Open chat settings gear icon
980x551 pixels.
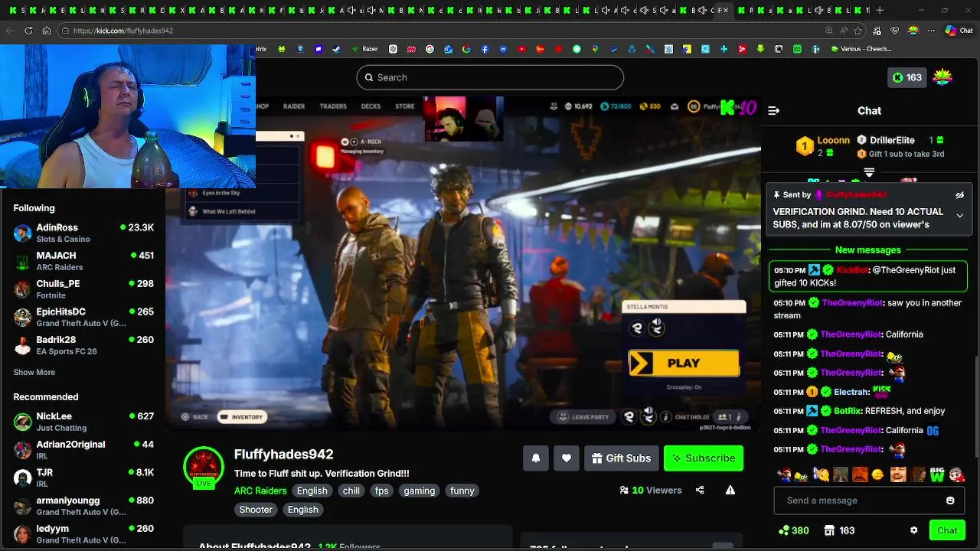(913, 530)
